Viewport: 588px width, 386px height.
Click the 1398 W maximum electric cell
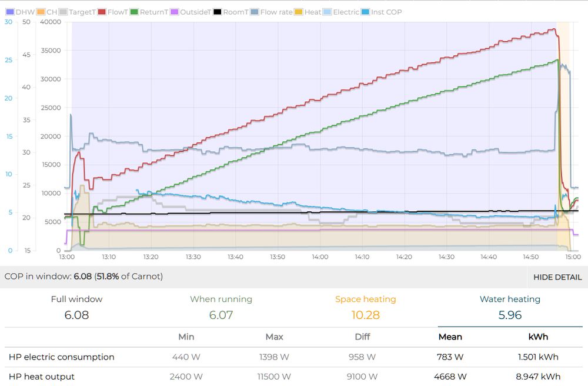(274, 357)
